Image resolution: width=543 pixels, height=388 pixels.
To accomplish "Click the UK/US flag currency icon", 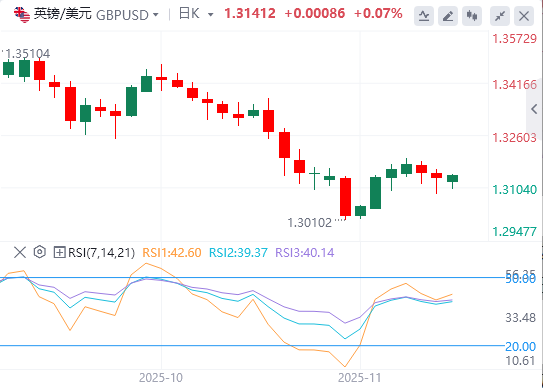I will click(x=21, y=14).
